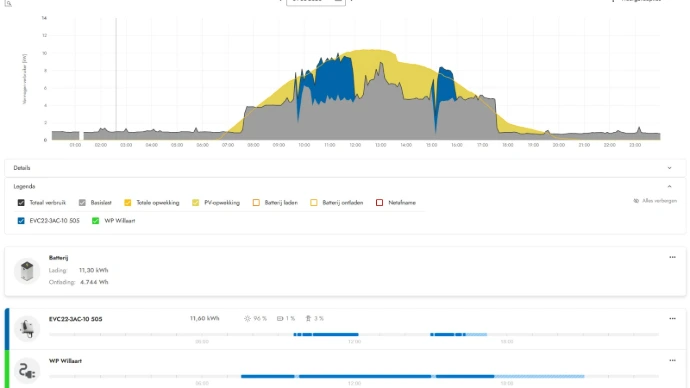This screenshot has height=388, width=690.
Task: Click the 18:00 label on the chart x-axis
Action: [508, 145]
